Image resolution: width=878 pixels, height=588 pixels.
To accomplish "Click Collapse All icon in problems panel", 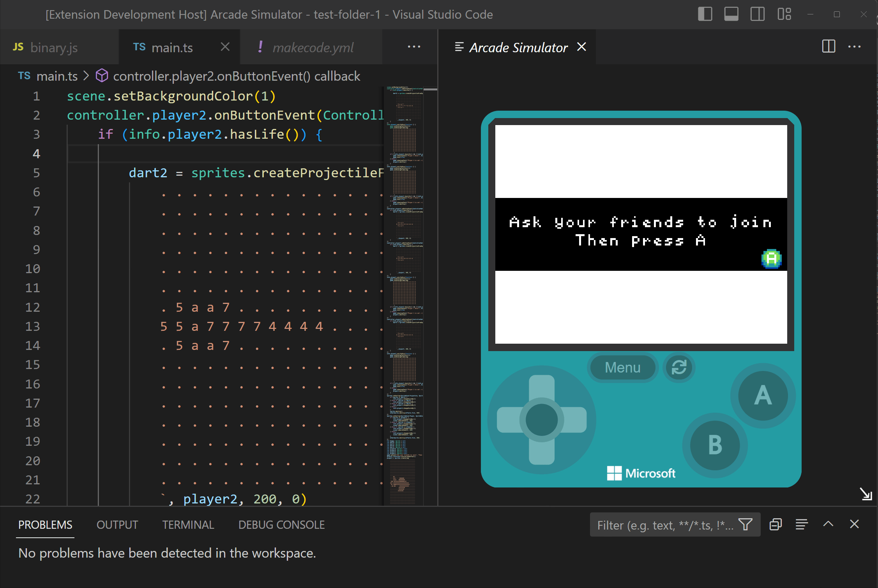I will tap(776, 524).
